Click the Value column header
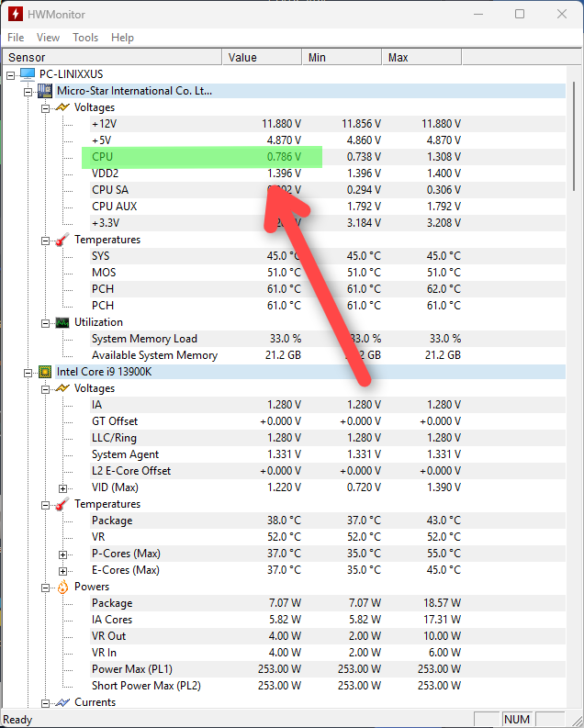This screenshot has width=584, height=728. 262,57
